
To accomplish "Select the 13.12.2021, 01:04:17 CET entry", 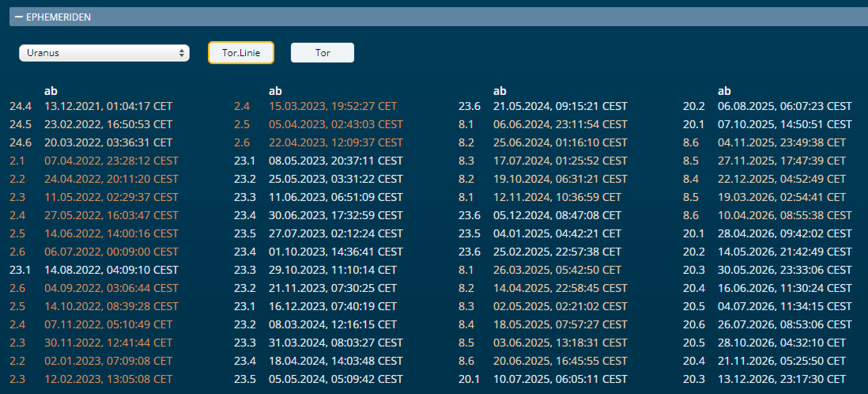I will tap(108, 106).
